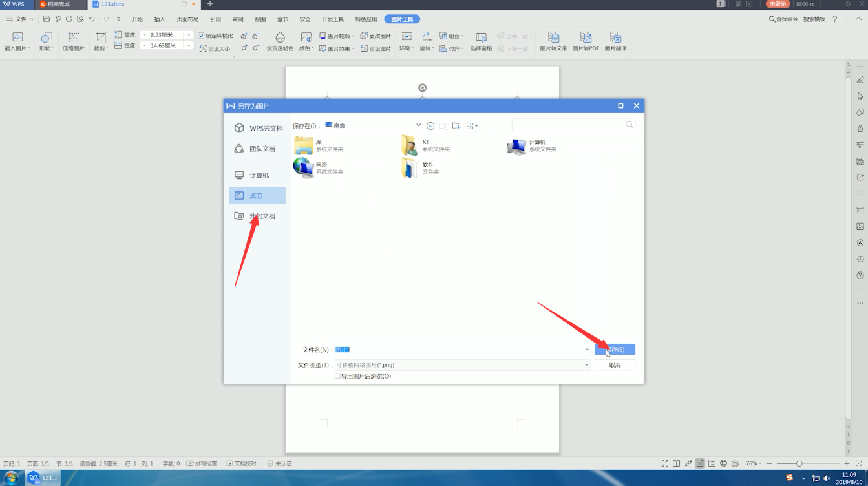Click the 图片翻译 tool
This screenshot has width=868, height=486.
(615, 41)
